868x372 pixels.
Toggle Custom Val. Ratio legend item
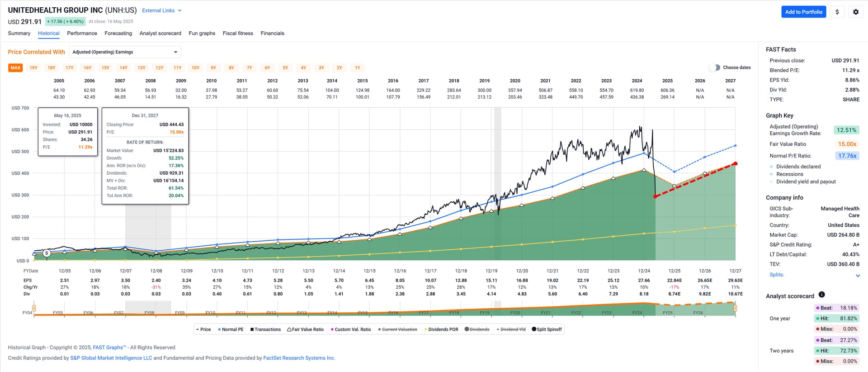click(351, 329)
